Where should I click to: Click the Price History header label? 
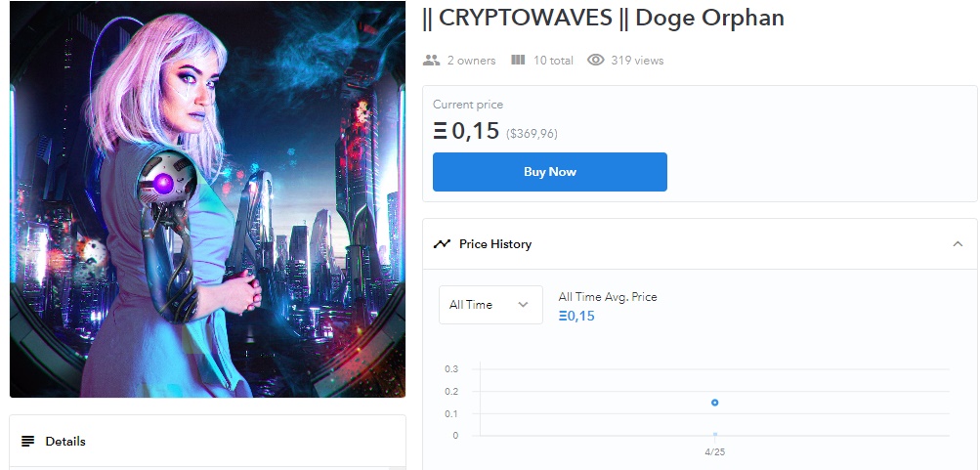click(x=495, y=243)
